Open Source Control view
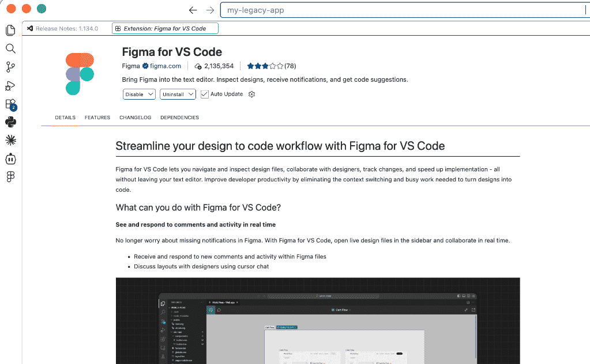Image resolution: width=590 pixels, height=364 pixels. tap(10, 67)
